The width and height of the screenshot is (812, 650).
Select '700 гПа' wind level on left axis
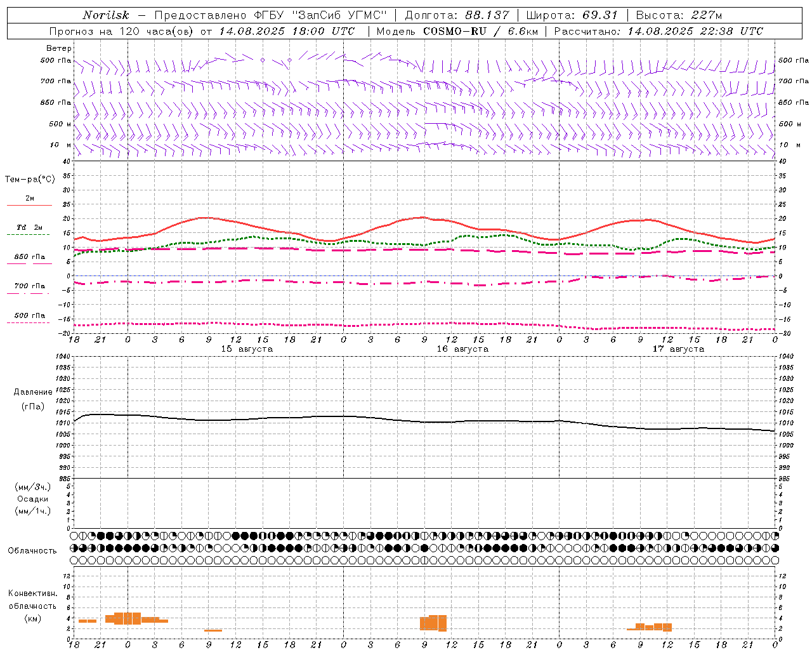[x=56, y=81]
